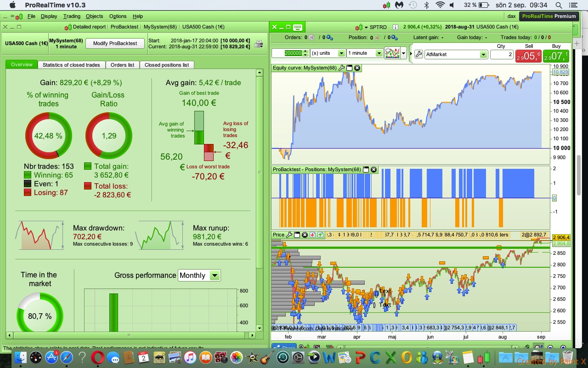Open the print report icon
Viewport: 588px width, 368px height.
click(259, 44)
